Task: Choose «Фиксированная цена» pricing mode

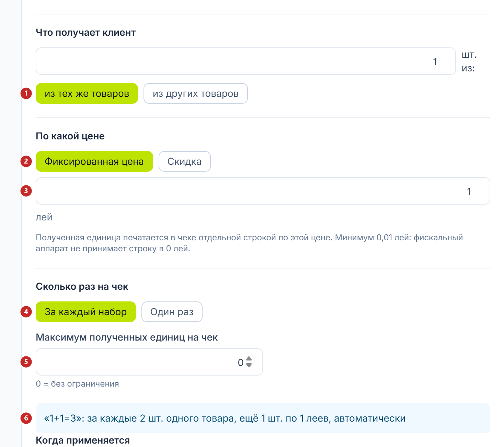Action: pyautogui.click(x=94, y=161)
